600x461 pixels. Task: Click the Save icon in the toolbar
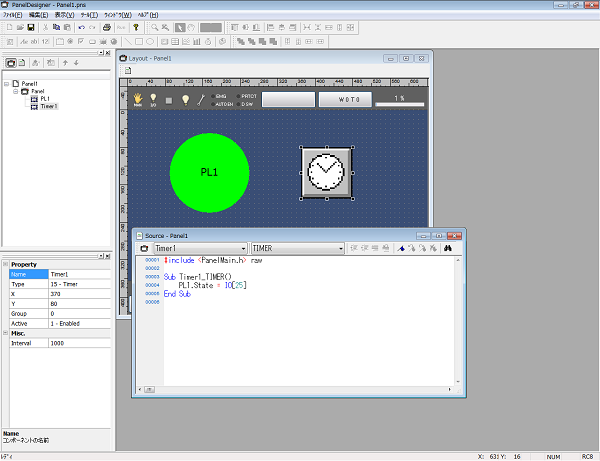point(31,27)
